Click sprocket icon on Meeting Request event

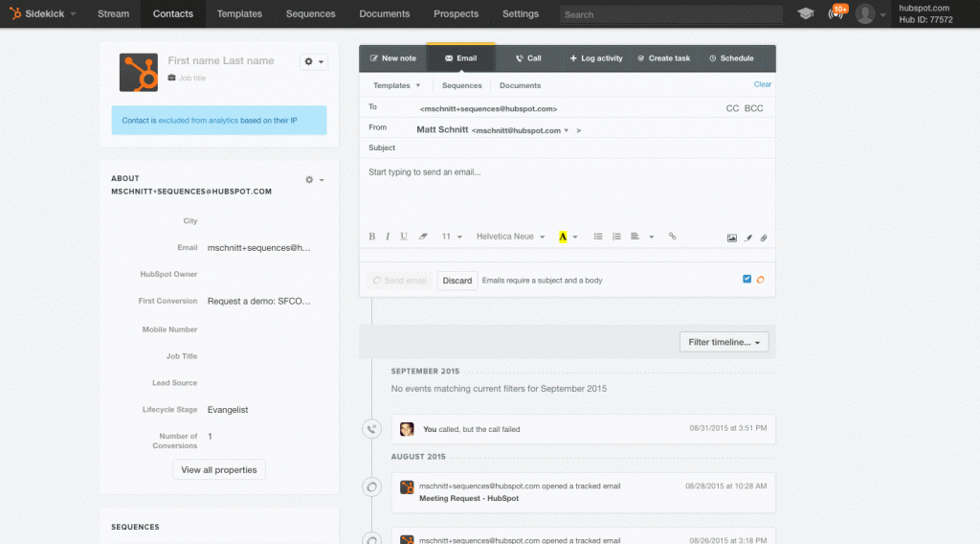point(407,487)
